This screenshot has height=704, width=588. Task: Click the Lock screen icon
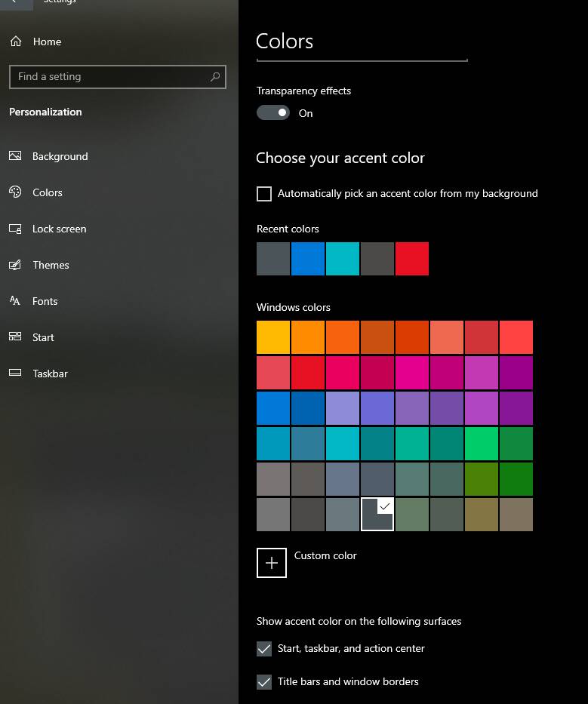[15, 229]
